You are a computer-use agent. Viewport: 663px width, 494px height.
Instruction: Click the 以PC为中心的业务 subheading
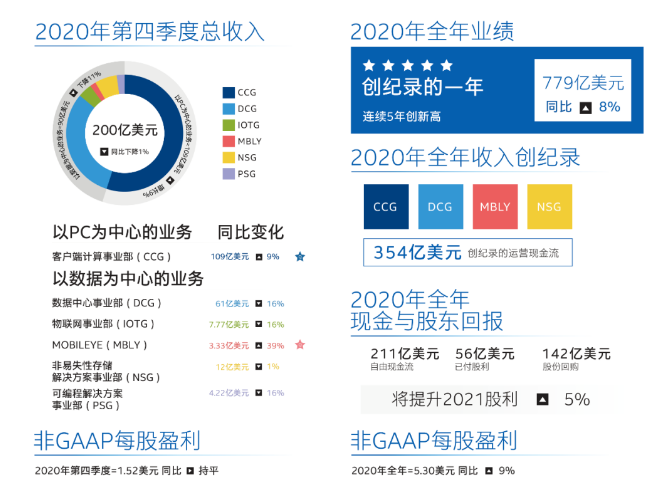pyautogui.click(x=122, y=232)
